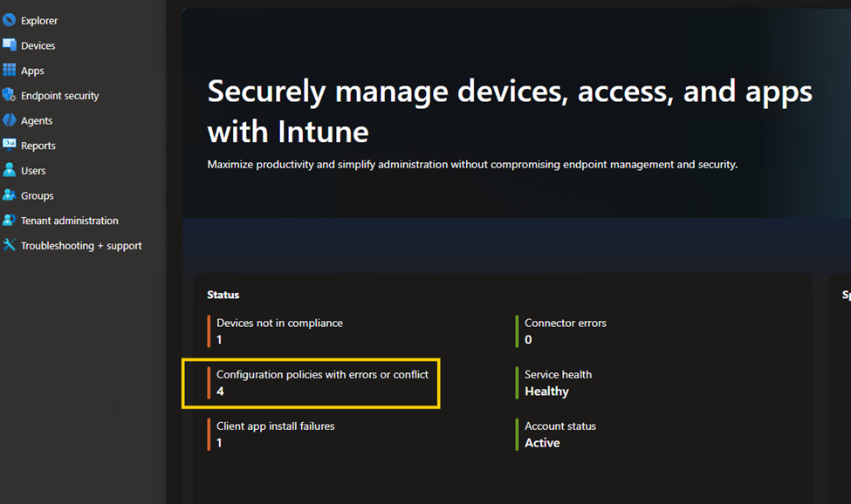Screen dimensions: 851x504
Task: Click the Troubleshooting + support wrench icon
Action: coord(10,246)
